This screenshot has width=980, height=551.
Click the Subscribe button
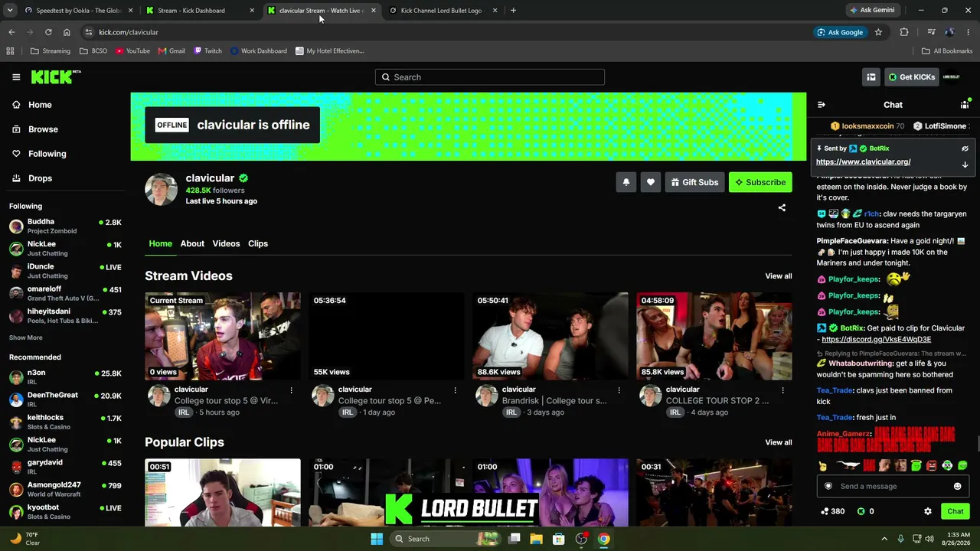tap(760, 182)
